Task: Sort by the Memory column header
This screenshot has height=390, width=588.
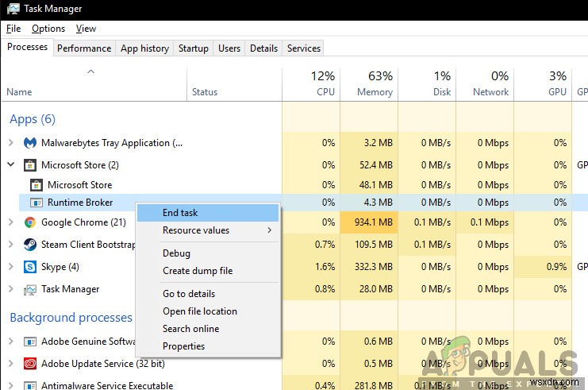Action: click(369, 85)
